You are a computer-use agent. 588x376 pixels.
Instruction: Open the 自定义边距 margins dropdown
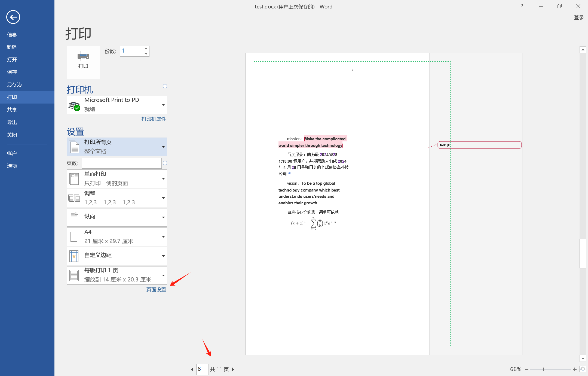point(117,256)
